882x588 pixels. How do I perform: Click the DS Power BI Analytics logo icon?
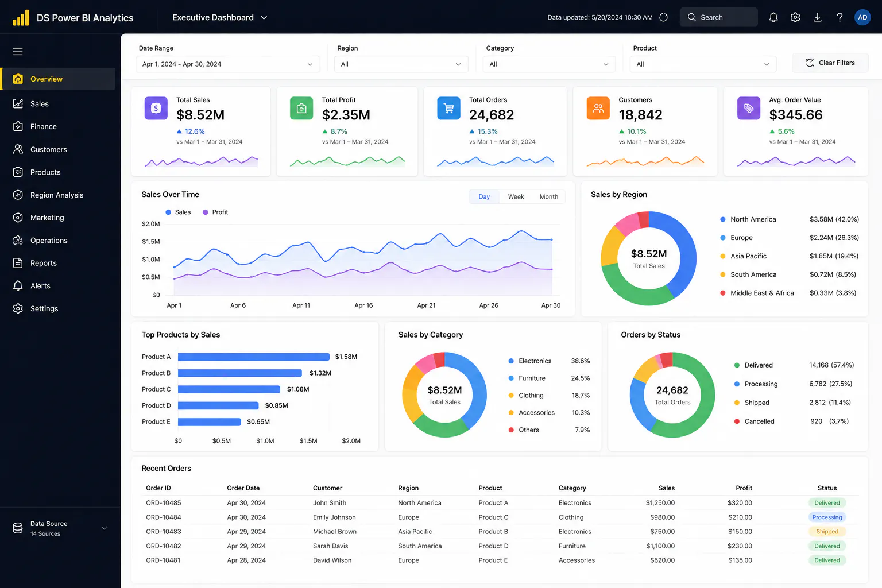[x=21, y=18]
